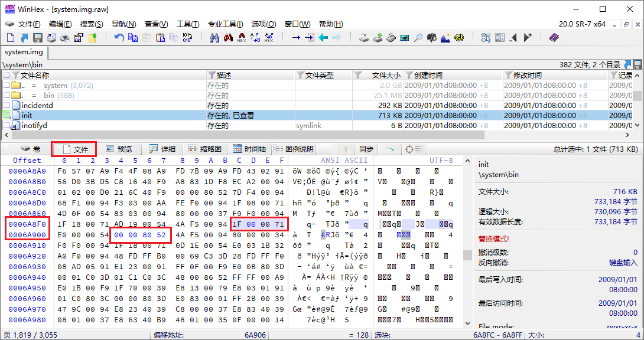Click the magnifier Analyze icon
The image size is (644, 340).
point(418,38)
